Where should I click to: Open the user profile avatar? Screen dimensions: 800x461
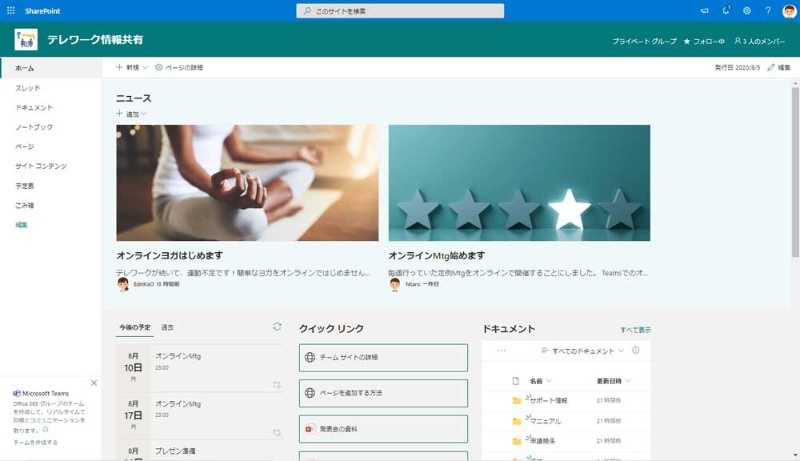[x=789, y=11]
